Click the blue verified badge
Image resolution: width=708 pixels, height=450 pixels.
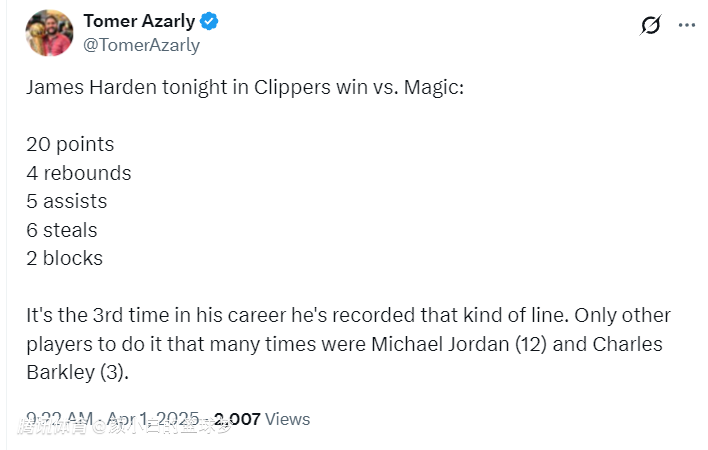coord(210,21)
